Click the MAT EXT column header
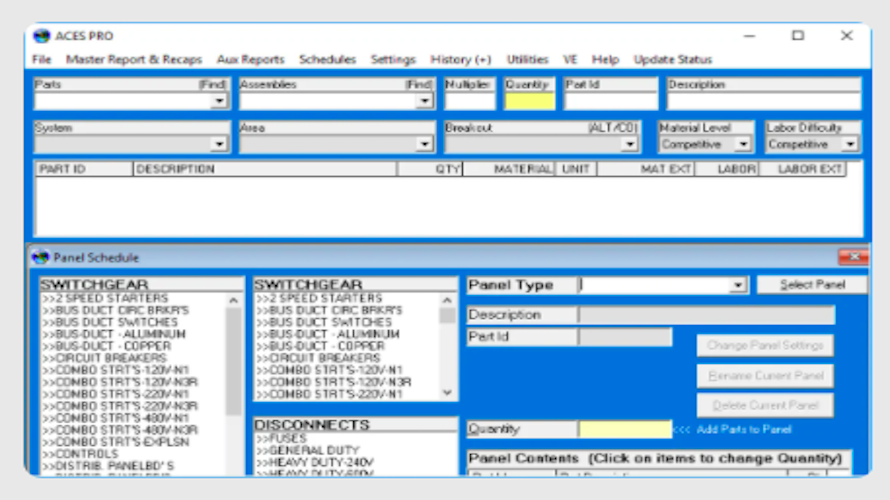The width and height of the screenshot is (890, 500). (x=646, y=169)
